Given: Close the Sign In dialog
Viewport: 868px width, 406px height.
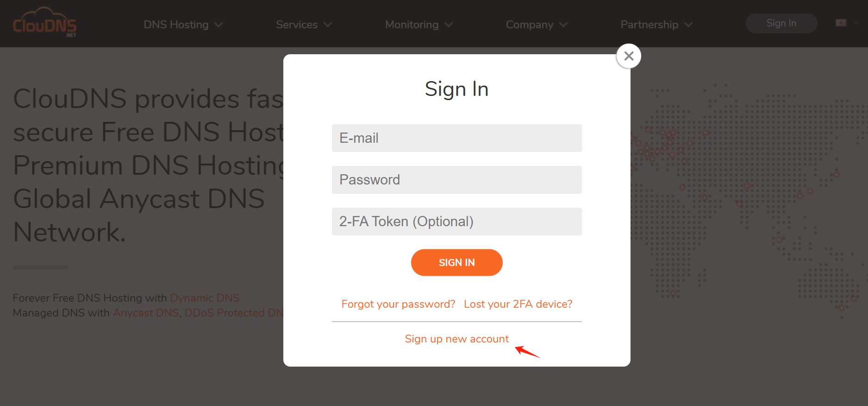Looking at the screenshot, I should click(628, 56).
